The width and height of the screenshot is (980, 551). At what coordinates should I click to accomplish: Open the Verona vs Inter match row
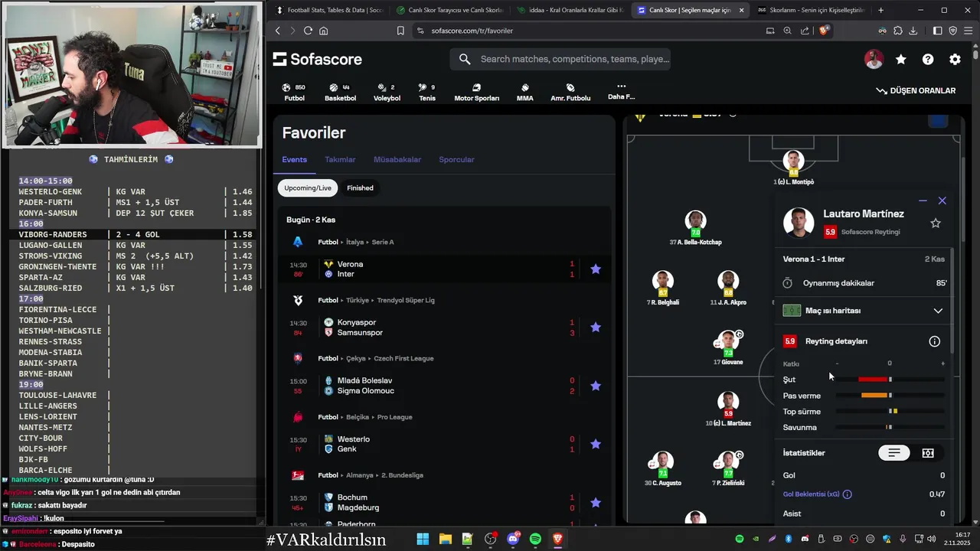[445, 269]
